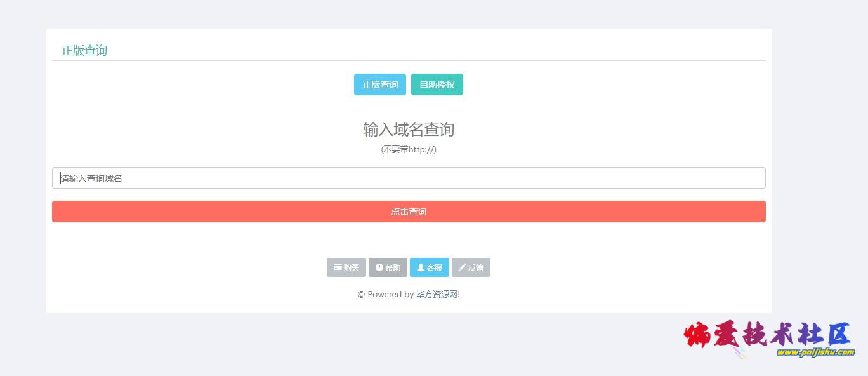Open the 帮助 button
868x376 pixels.
pyautogui.click(x=388, y=267)
